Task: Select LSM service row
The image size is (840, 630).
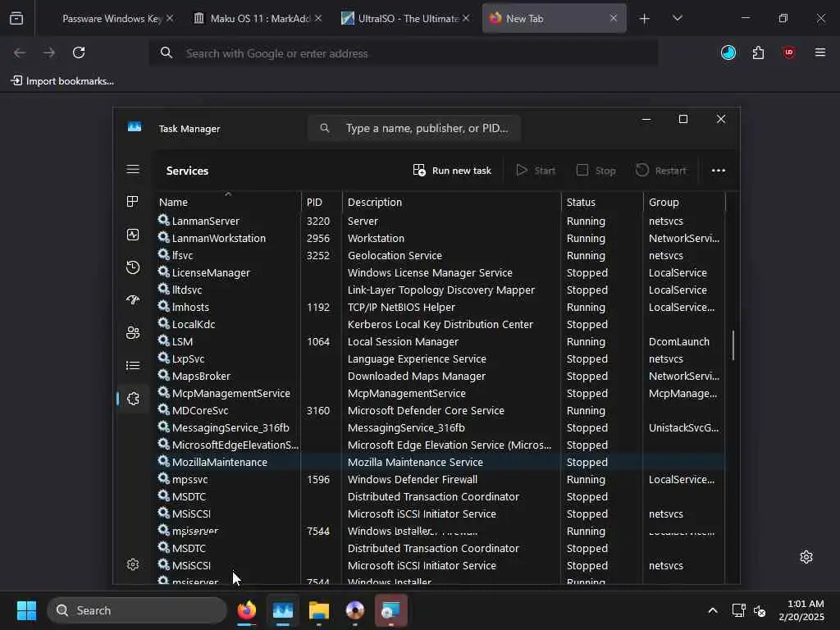Action: 440,341
